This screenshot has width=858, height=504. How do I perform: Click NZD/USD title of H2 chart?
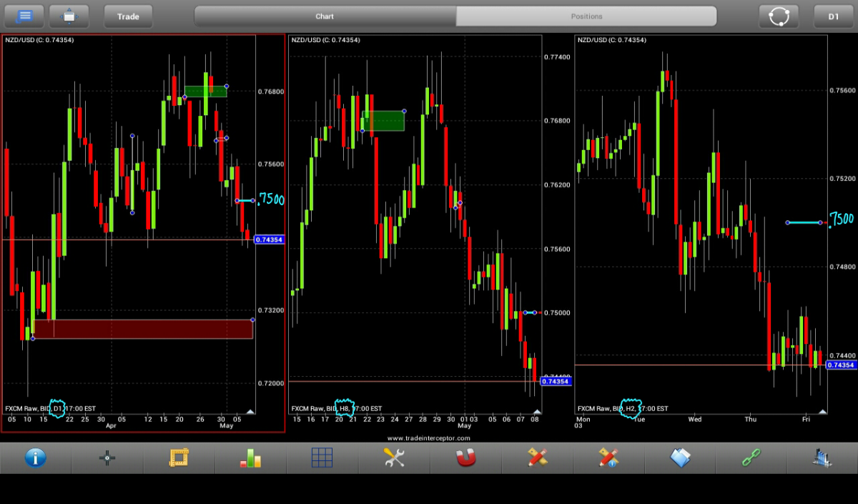611,40
